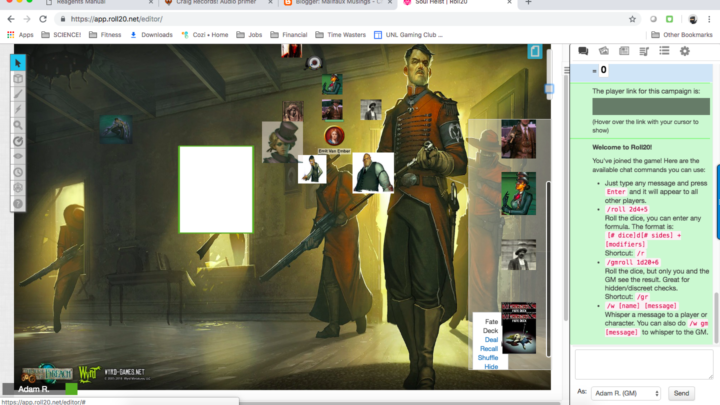Select the suited man token in card tray
Image resolution: width=720 pixels, height=405 pixels.
click(518, 139)
